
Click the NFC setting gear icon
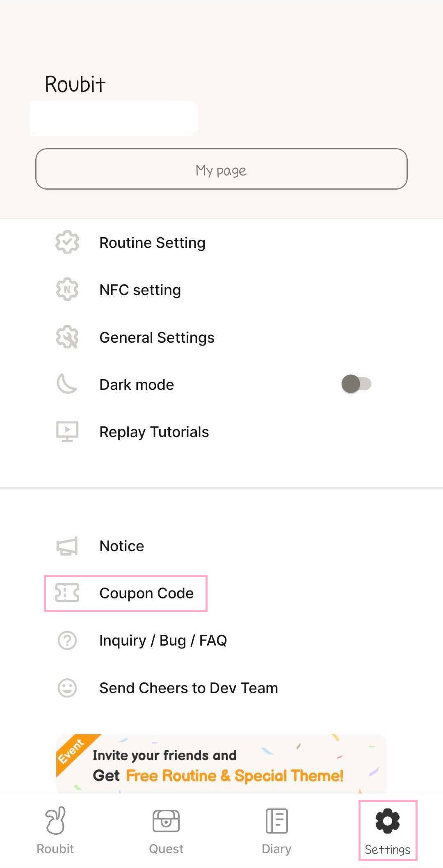pyautogui.click(x=67, y=289)
